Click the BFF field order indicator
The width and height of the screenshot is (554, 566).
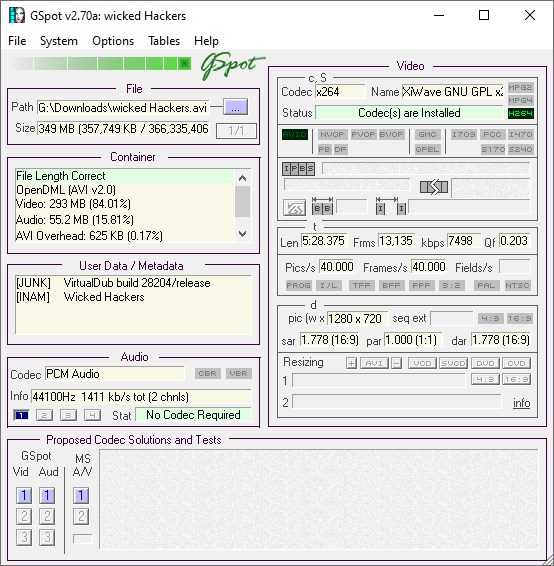click(x=391, y=285)
